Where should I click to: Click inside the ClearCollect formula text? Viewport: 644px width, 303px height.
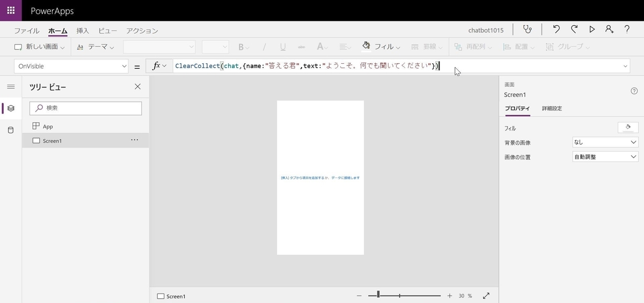pos(306,66)
